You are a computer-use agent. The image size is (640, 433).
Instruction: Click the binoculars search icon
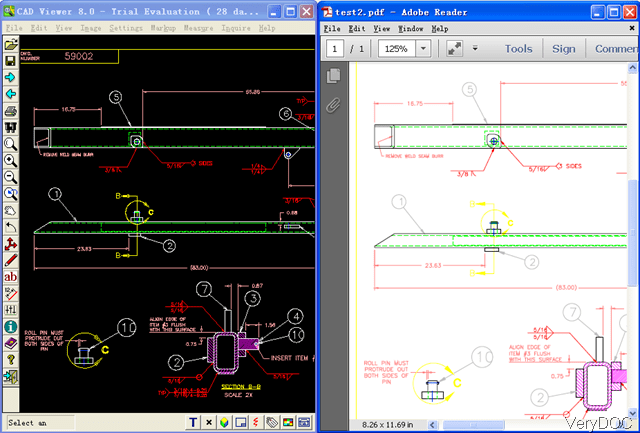pos(10,127)
